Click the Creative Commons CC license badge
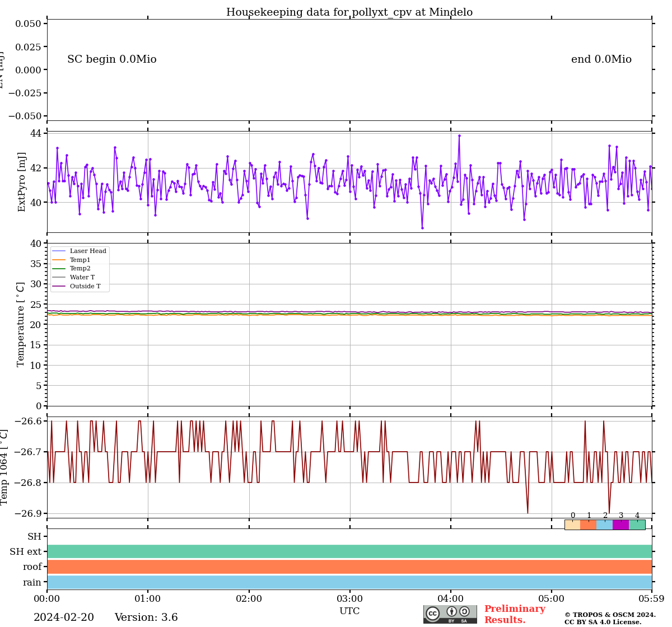Image resolution: width=672 pixels, height=627 pixels. [x=450, y=614]
